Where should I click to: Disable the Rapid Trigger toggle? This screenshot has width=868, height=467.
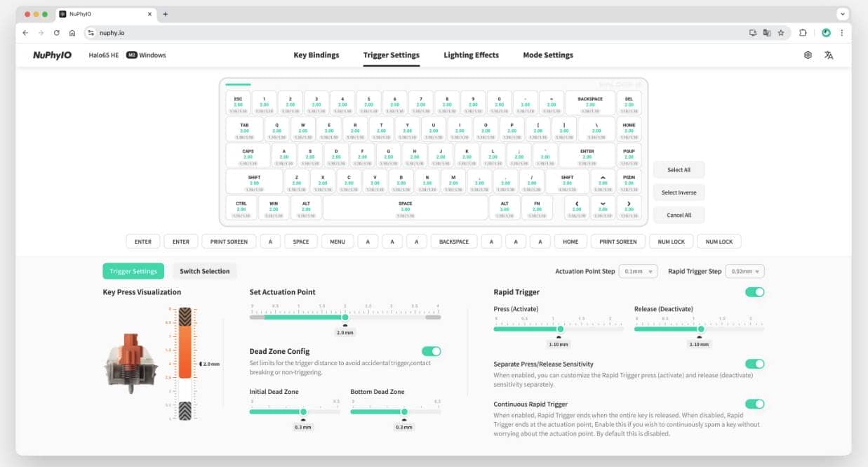tap(754, 292)
